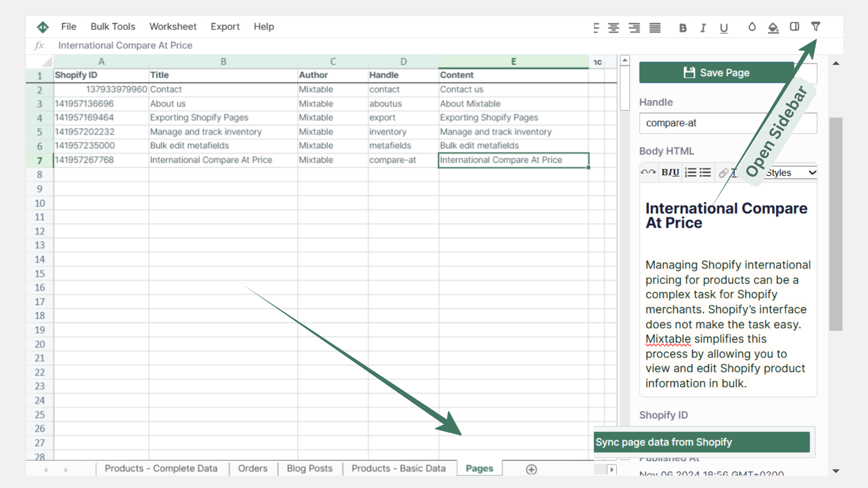Viewport: 868px width, 488px height.
Task: Insert a bulleted list in Body HTML
Action: [x=705, y=172]
